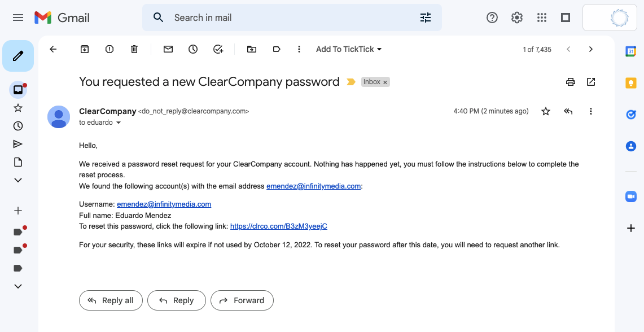Open the message's three-dot more options menu
The width and height of the screenshot is (644, 332).
590,111
